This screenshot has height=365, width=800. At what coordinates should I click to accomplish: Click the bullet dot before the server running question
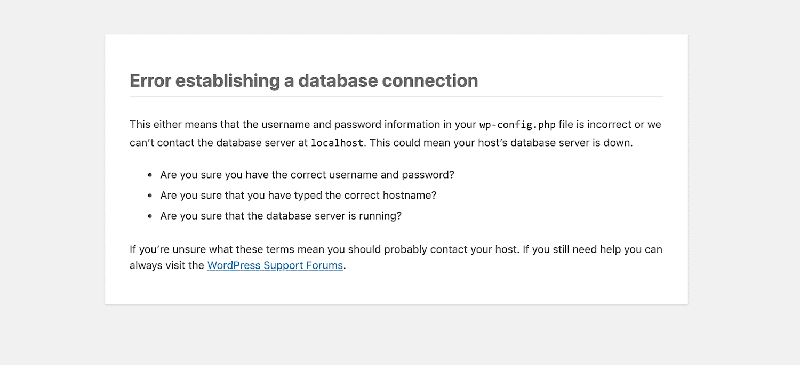(149, 216)
